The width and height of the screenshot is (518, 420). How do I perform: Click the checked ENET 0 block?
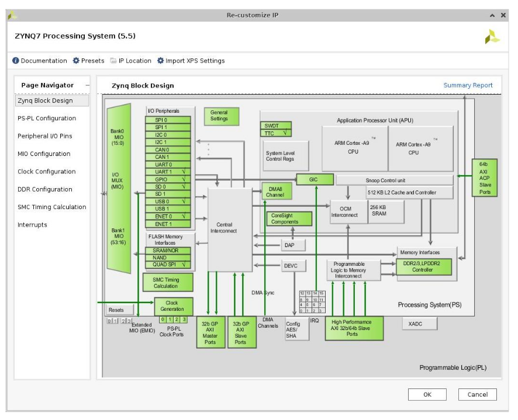click(168, 216)
